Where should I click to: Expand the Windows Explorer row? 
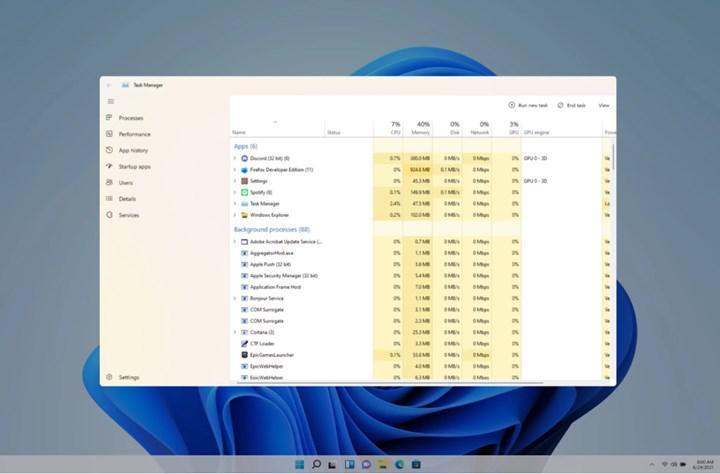tap(235, 215)
